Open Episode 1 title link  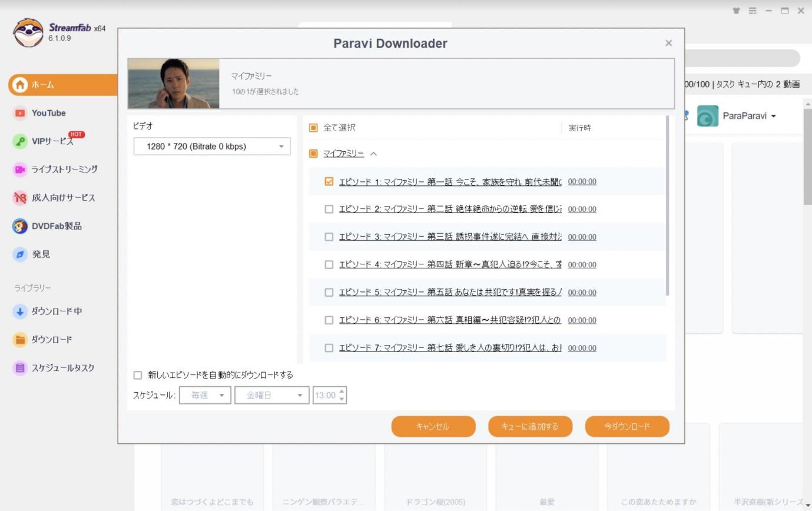450,181
